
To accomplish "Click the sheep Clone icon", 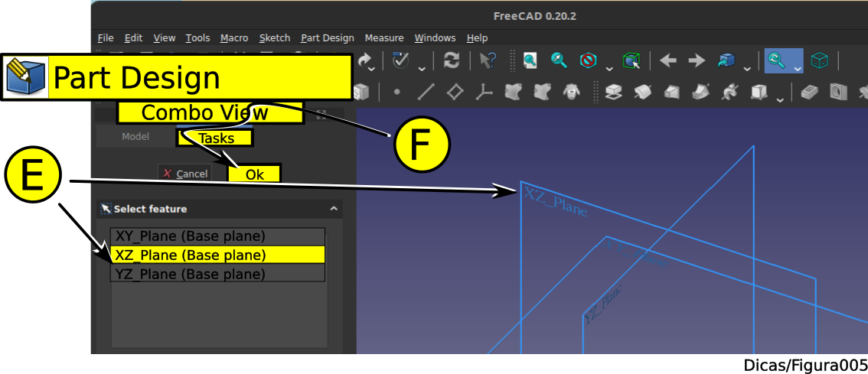I will (571, 92).
